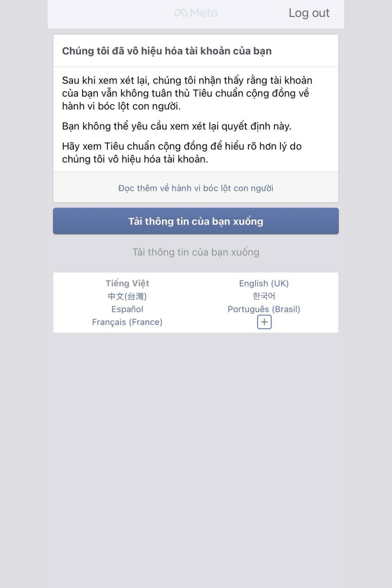Viewport: 392px width, 588px height.
Task: Click the Meta infinity logo symbol
Action: (x=181, y=13)
